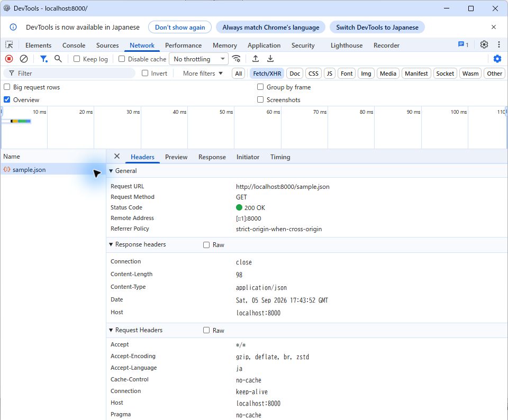Enable Disable cache checkbox
The width and height of the screenshot is (508, 420).
coord(122,59)
